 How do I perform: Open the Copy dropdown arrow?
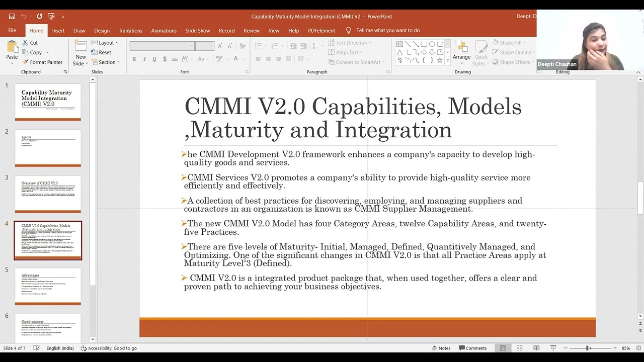48,52
